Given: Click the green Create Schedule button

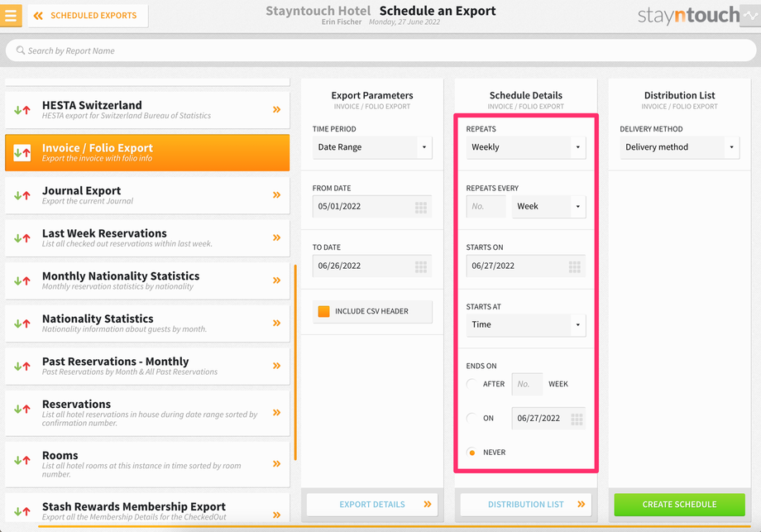Looking at the screenshot, I should click(679, 505).
